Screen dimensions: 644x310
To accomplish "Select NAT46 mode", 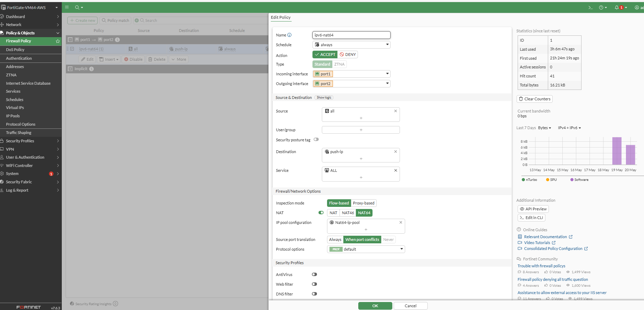I will coord(348,213).
